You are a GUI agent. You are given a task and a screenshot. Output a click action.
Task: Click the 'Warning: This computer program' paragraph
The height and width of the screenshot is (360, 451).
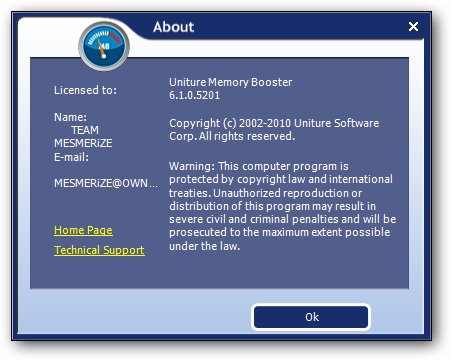pos(282,206)
